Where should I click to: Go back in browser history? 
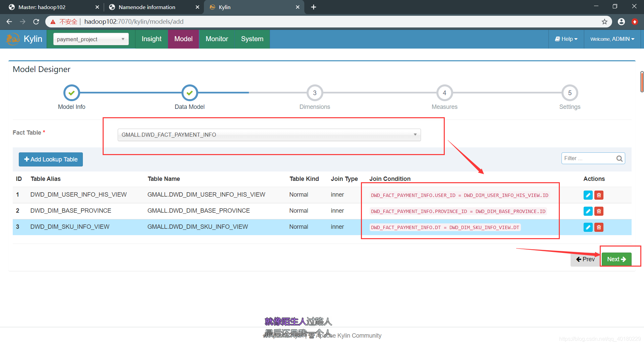(9, 22)
